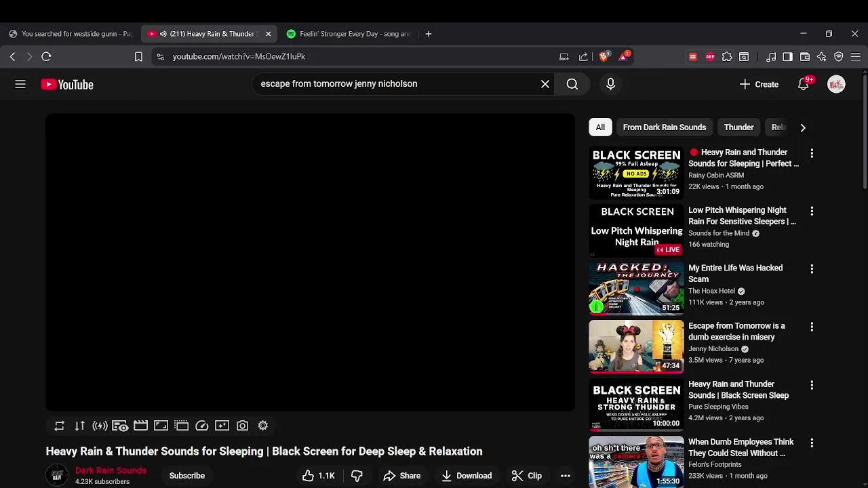Mute the Heavy Rain tab via speaker icon
This screenshot has width=868, height=488.
point(163,34)
